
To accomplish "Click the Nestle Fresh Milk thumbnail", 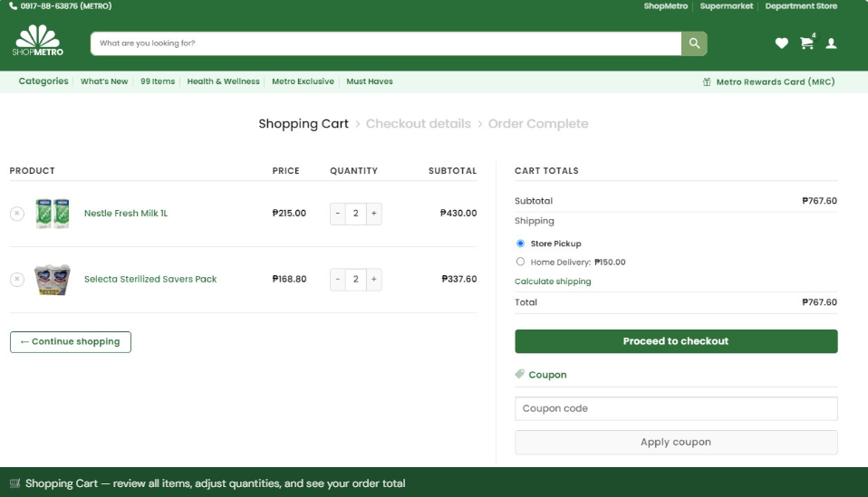I will pyautogui.click(x=53, y=214).
